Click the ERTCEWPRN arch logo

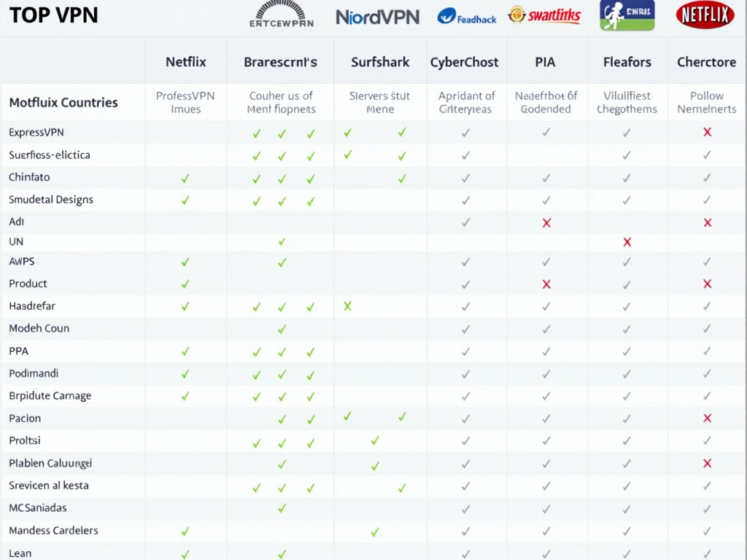(281, 14)
